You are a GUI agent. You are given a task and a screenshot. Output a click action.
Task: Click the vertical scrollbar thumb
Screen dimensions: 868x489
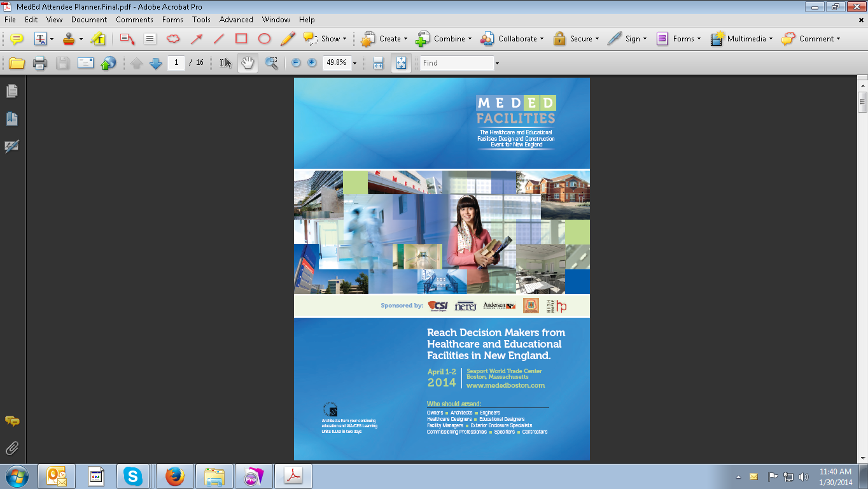point(863,101)
